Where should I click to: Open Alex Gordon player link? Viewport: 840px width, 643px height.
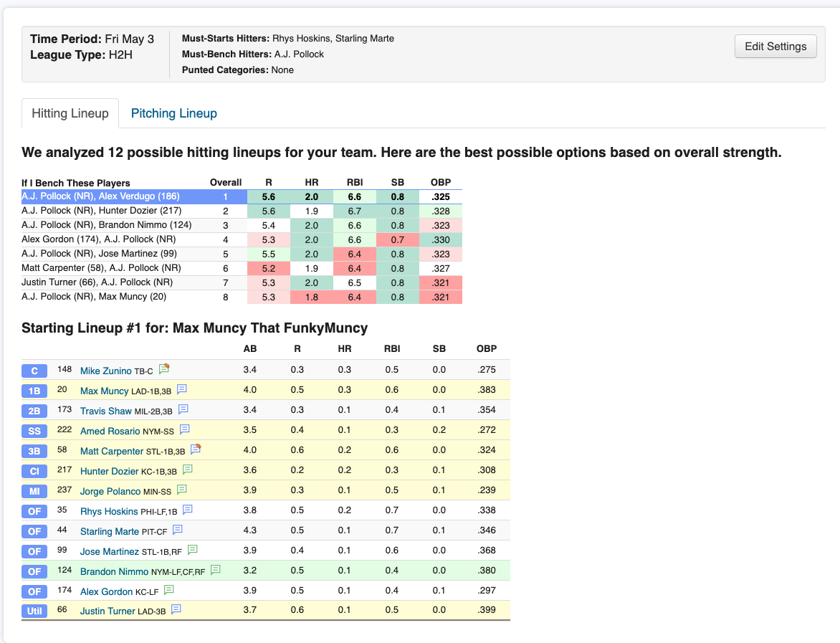pyautogui.click(x=106, y=591)
